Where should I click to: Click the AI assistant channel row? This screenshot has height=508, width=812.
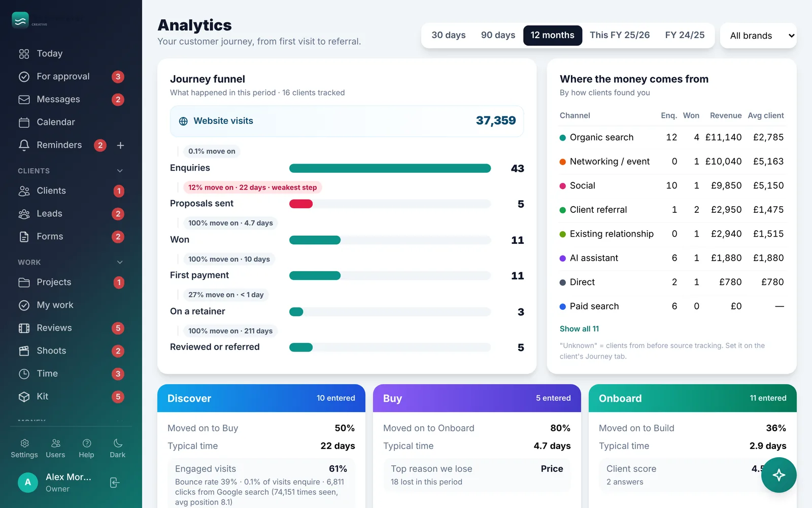pos(672,258)
